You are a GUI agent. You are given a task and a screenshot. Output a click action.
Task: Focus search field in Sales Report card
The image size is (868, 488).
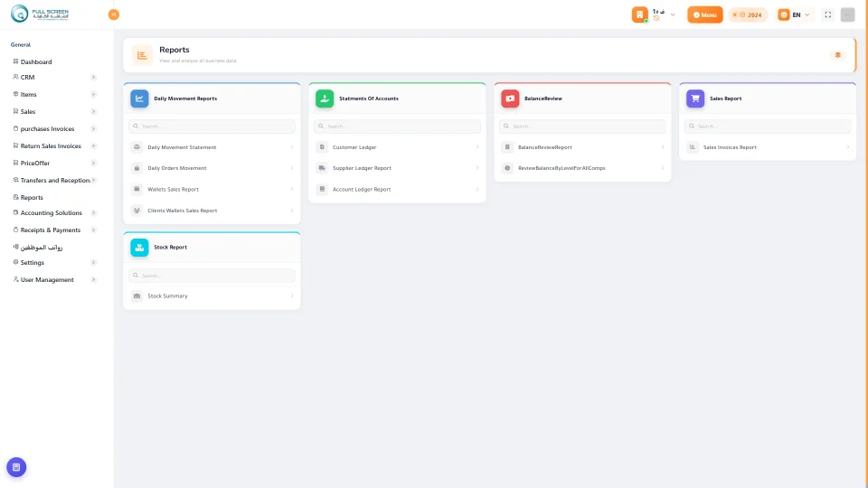point(768,127)
